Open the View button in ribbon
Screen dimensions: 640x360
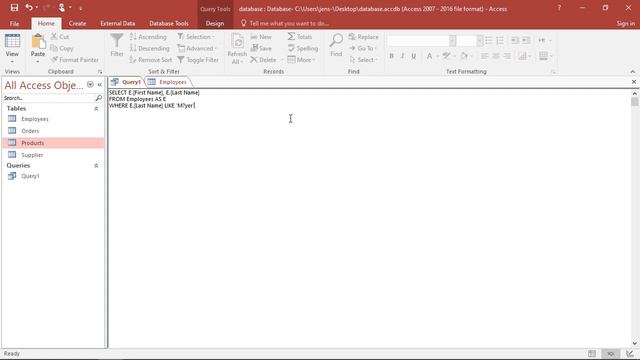(12, 49)
